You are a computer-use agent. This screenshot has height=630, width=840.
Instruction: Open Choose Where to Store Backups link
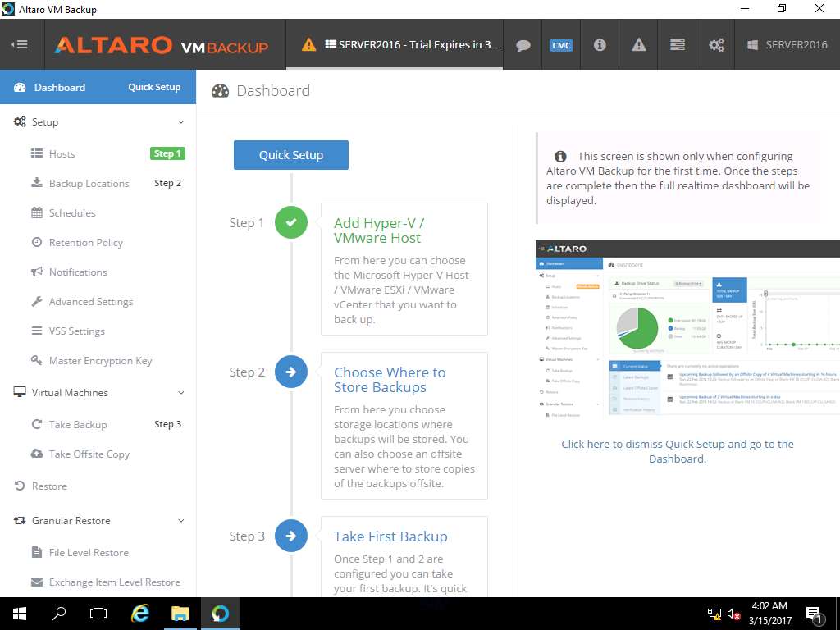pos(390,380)
